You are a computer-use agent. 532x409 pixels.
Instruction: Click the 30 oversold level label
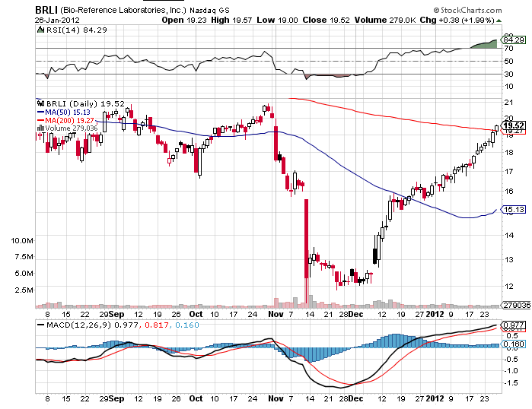(508, 74)
